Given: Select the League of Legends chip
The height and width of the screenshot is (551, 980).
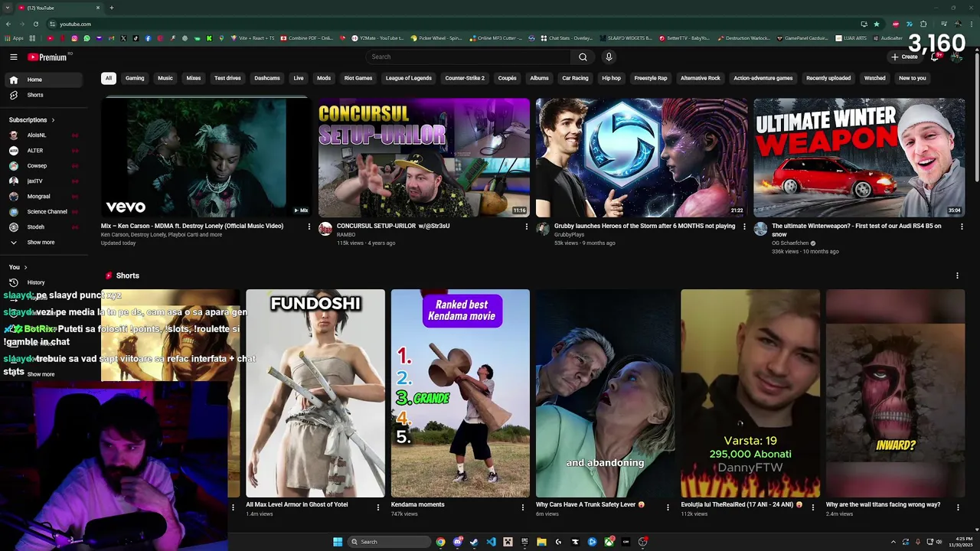Looking at the screenshot, I should click(409, 78).
